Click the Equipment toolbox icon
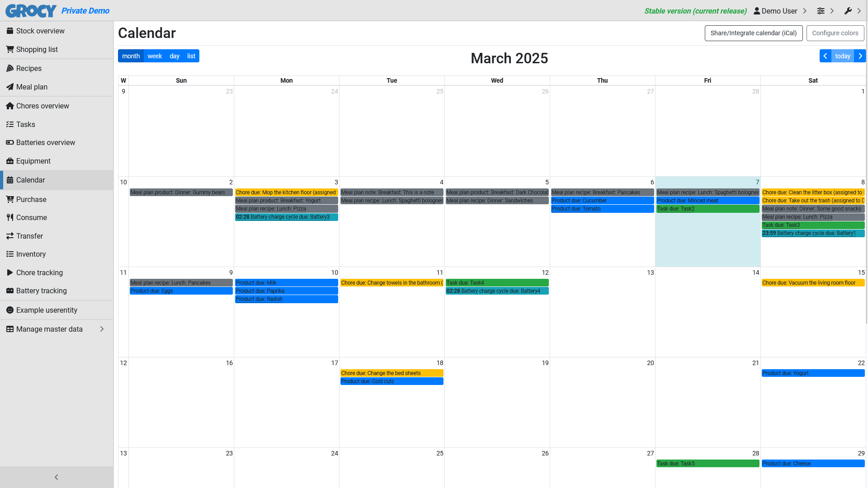The image size is (868, 488). (x=10, y=161)
